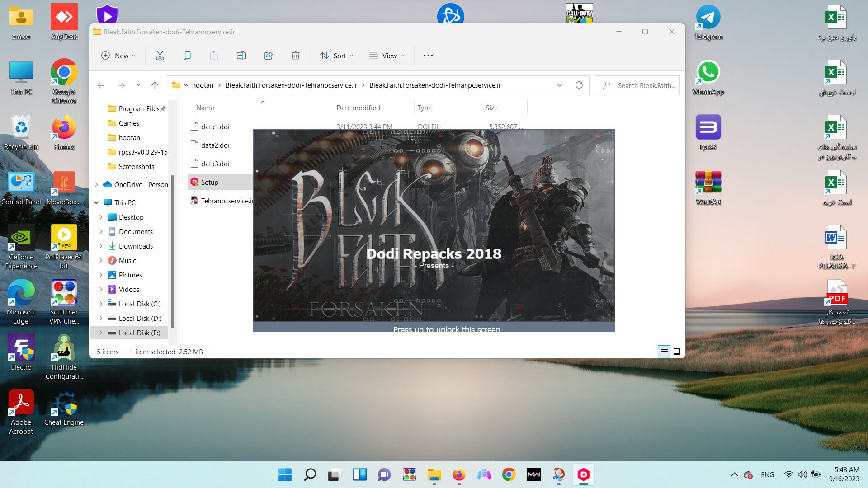The height and width of the screenshot is (488, 868).
Task: Click the Cut scissors icon in toolbar
Action: 160,56
